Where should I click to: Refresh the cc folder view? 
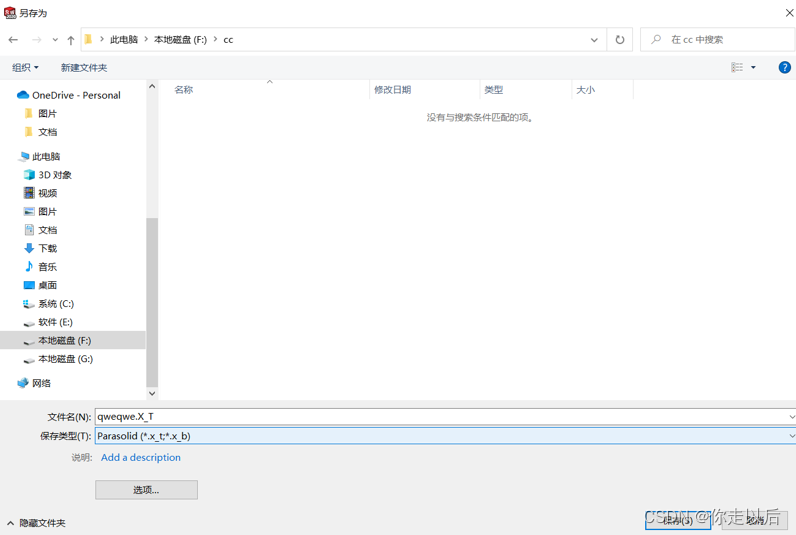coord(620,40)
